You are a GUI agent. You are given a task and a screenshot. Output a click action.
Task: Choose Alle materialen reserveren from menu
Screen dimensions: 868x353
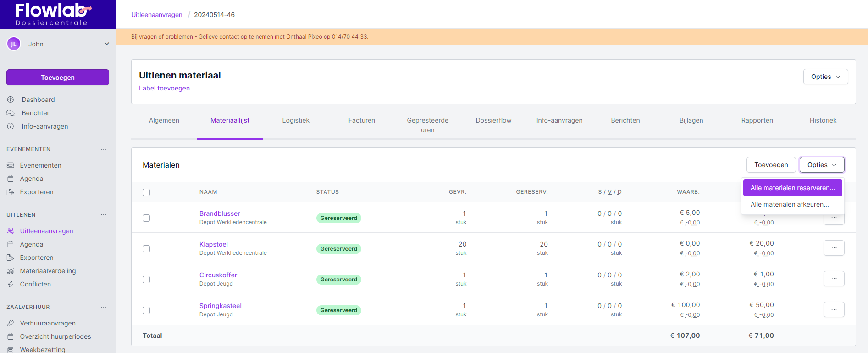pos(792,188)
